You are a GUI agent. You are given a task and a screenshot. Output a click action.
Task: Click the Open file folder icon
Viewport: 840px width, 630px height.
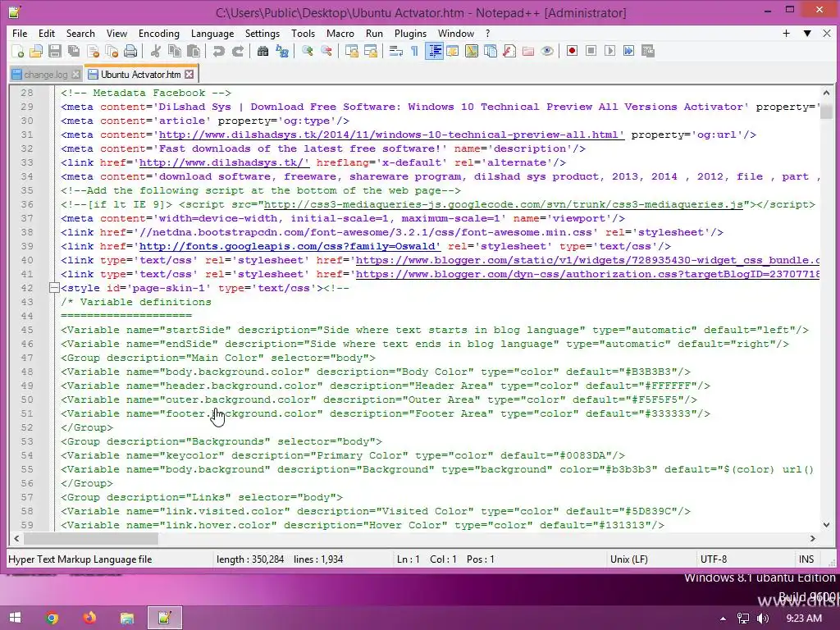tap(36, 51)
